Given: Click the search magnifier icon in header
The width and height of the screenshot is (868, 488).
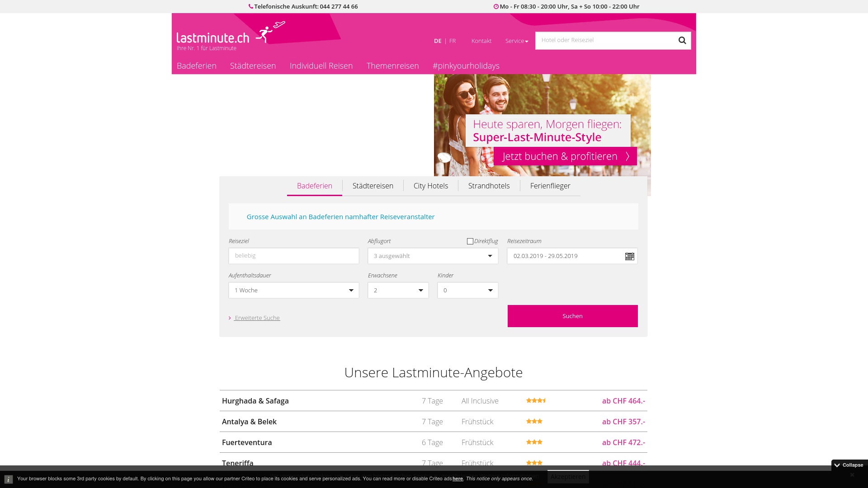Looking at the screenshot, I should click(x=682, y=41).
